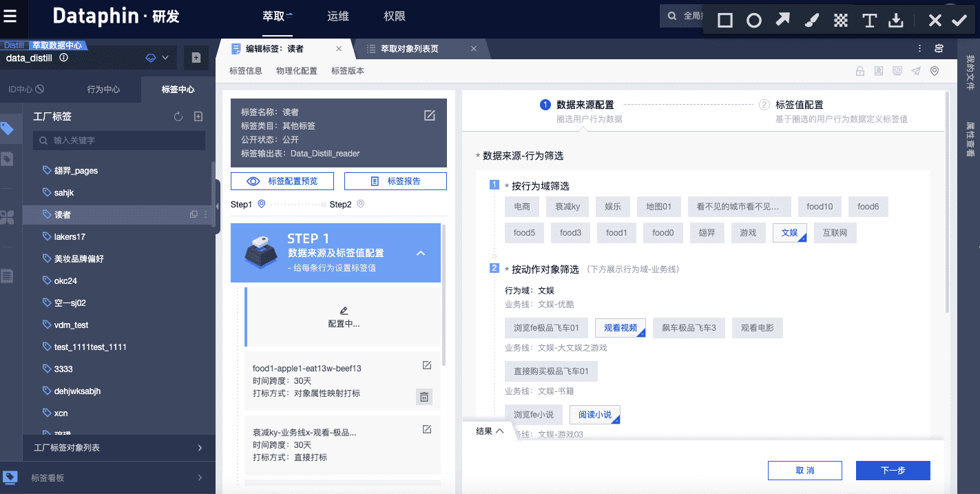This screenshot has width=980, height=494.
Task: Select the text annotation tool
Action: click(869, 20)
